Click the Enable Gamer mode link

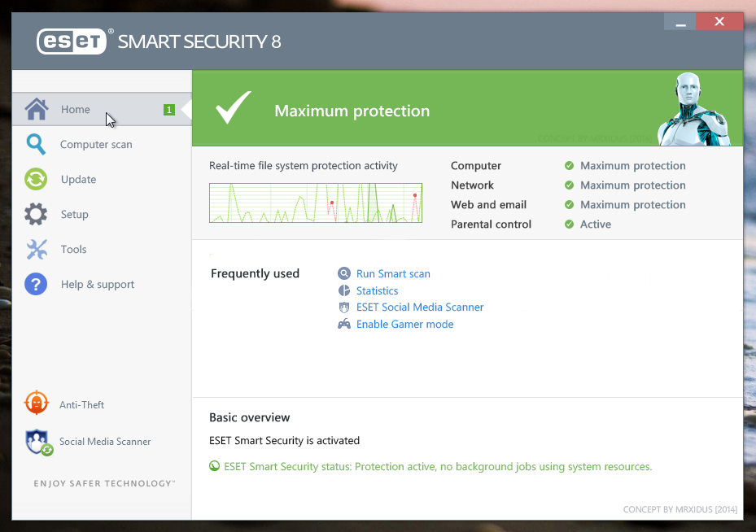[404, 324]
